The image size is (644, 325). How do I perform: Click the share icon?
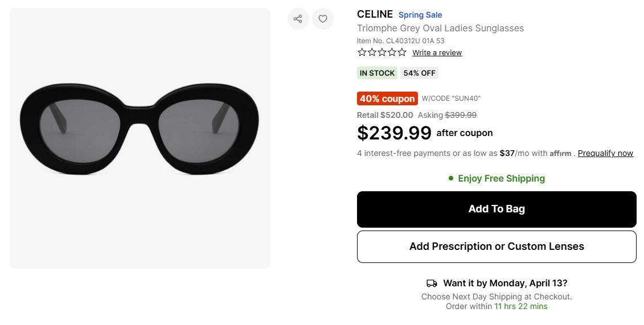298,19
